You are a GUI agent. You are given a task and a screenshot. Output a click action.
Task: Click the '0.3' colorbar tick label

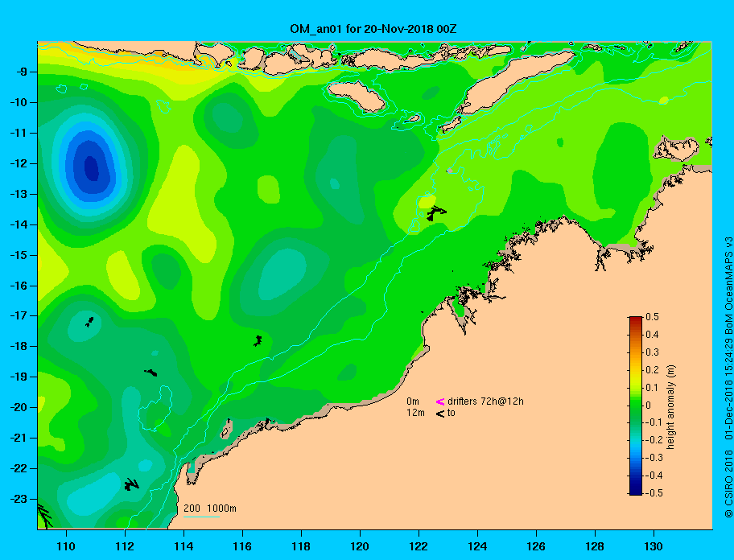[x=652, y=352]
